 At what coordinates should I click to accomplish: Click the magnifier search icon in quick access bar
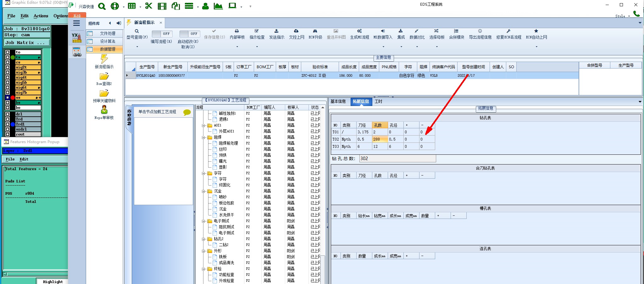102,6
